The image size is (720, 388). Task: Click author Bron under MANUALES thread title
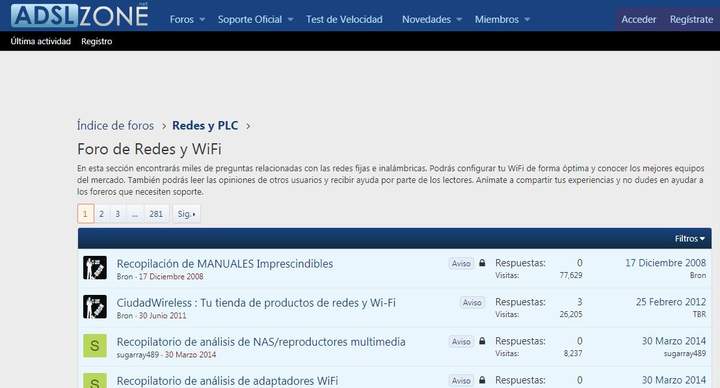[124, 276]
